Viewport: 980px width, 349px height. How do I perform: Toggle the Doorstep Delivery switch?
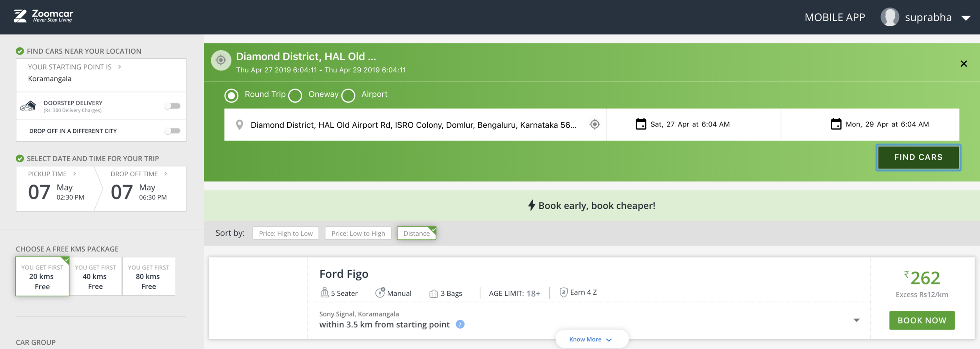click(x=172, y=106)
